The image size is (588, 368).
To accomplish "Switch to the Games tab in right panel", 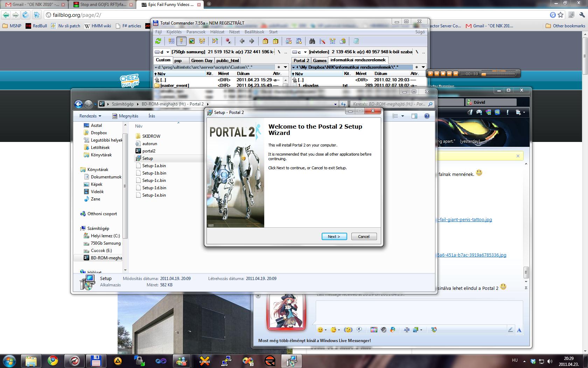I will (x=320, y=60).
